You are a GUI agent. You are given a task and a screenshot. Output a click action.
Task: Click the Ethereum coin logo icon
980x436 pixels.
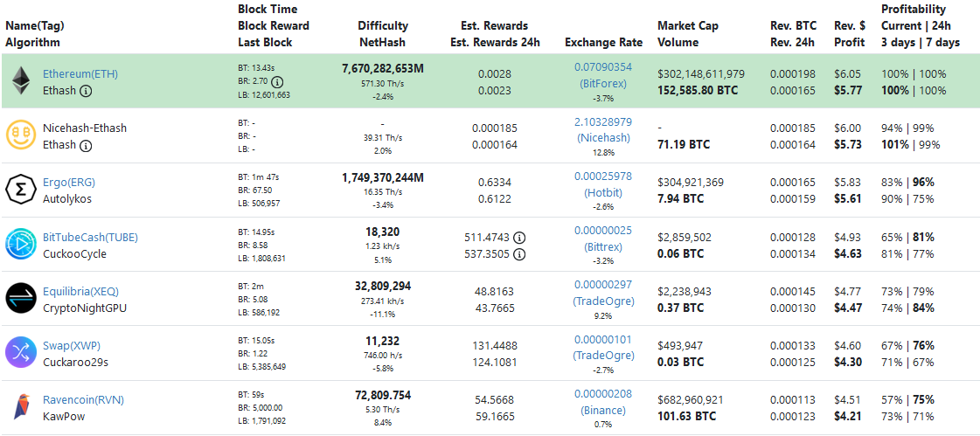click(19, 81)
